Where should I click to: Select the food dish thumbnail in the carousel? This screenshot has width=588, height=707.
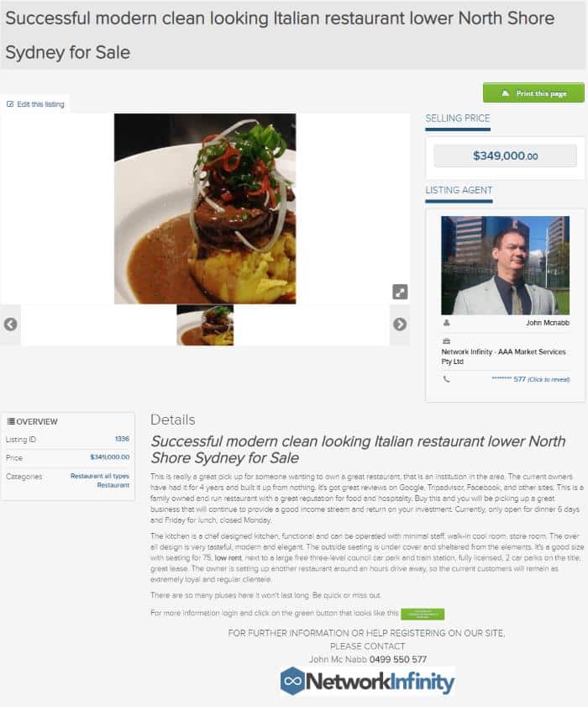pyautogui.click(x=205, y=325)
